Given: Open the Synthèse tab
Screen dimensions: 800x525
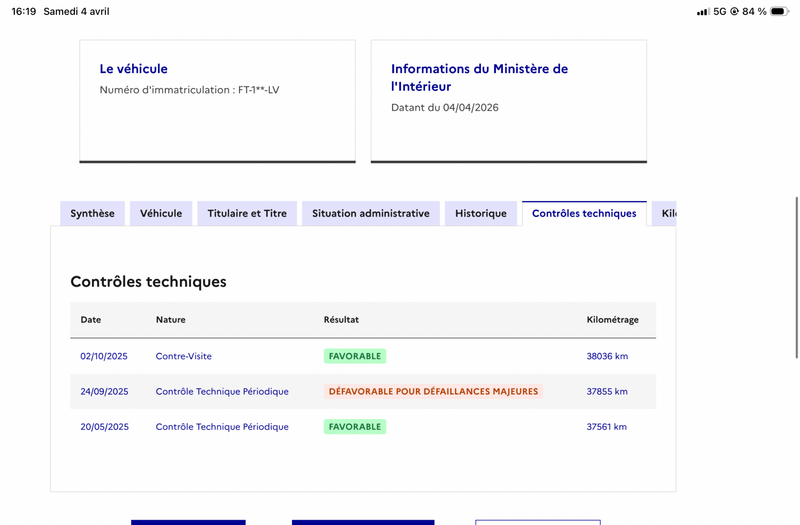Looking at the screenshot, I should (x=92, y=213).
